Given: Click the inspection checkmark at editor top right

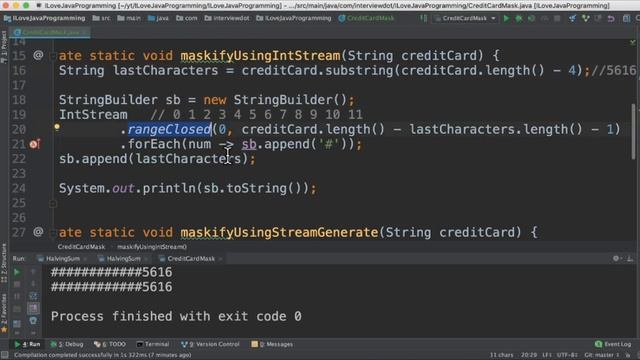Looking at the screenshot, I should [632, 42].
